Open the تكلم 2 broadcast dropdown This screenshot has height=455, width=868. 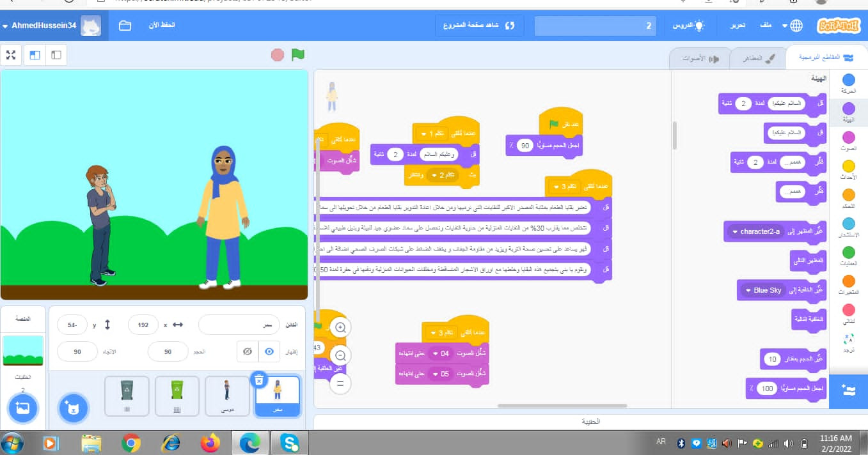point(442,175)
